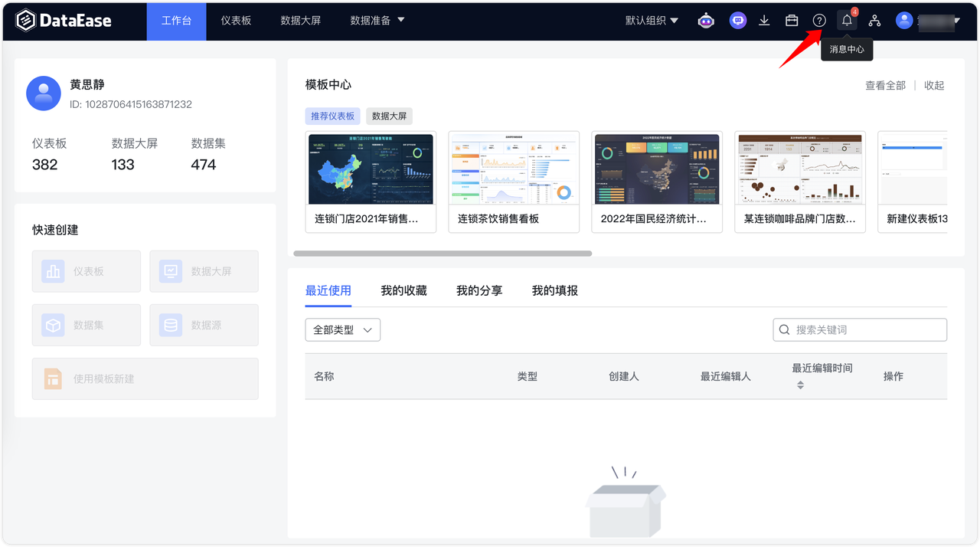Select the 数据大屏 filter chip
Image resolution: width=980 pixels, height=547 pixels.
pyautogui.click(x=390, y=116)
